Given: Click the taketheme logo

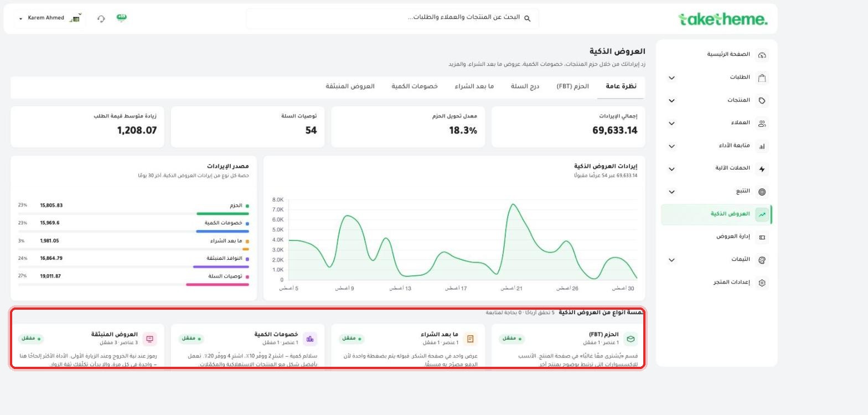Looking at the screenshot, I should (x=722, y=19).
